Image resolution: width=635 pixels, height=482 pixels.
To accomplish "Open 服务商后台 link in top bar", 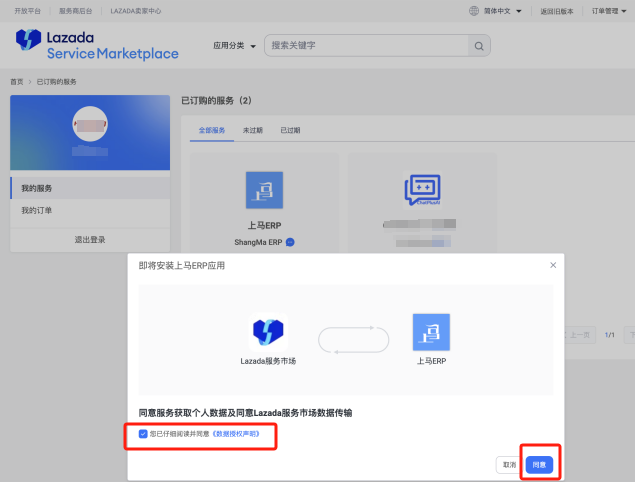I will click(75, 11).
